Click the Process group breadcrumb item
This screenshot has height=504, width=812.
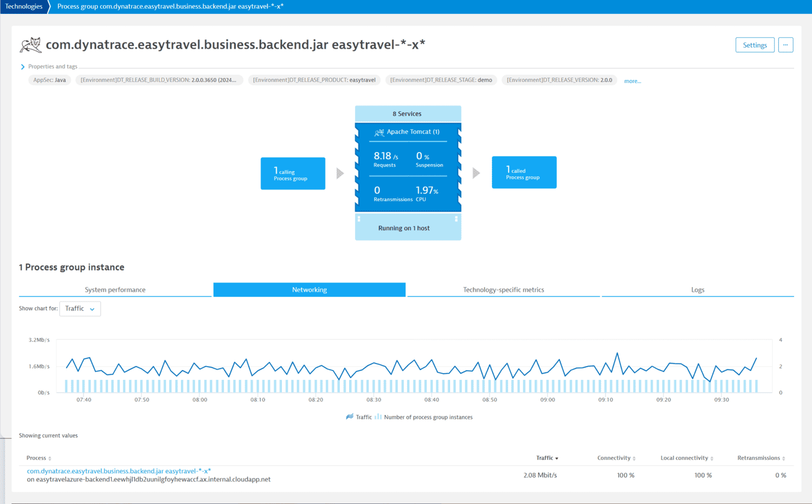pyautogui.click(x=170, y=6)
